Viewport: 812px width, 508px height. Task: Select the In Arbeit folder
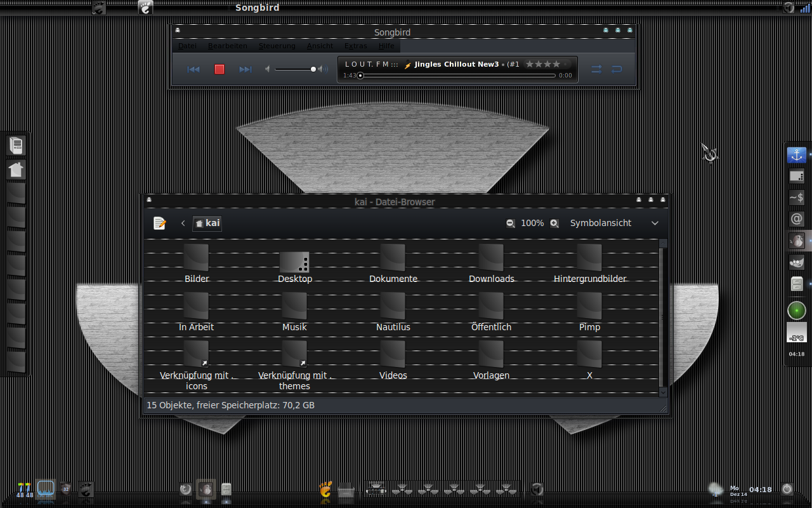pyautogui.click(x=197, y=311)
